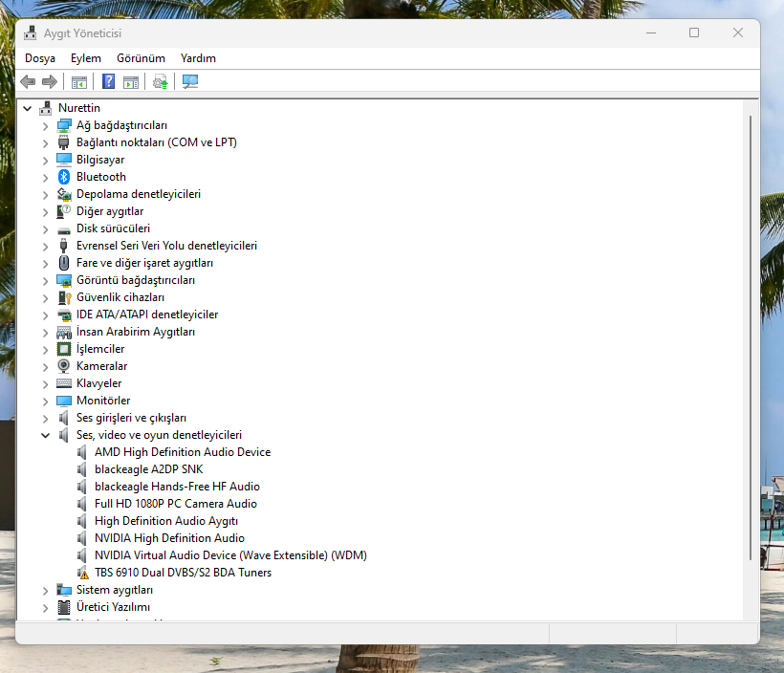This screenshot has width=784, height=673.
Task: Click the show/hide action pane icon
Action: (131, 82)
